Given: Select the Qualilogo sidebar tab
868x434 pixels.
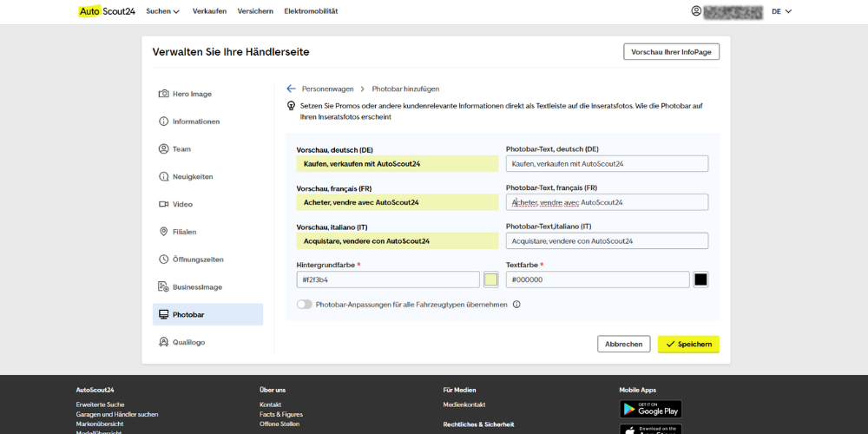Looking at the screenshot, I should coord(207,342).
